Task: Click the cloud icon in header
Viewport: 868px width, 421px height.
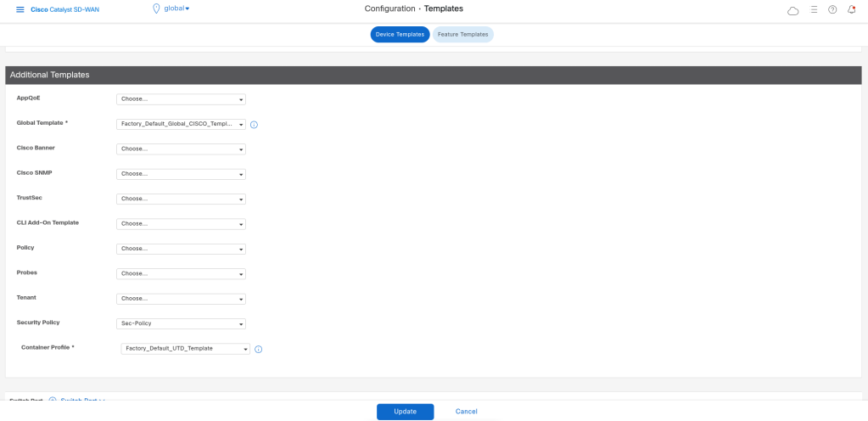Action: [x=793, y=10]
